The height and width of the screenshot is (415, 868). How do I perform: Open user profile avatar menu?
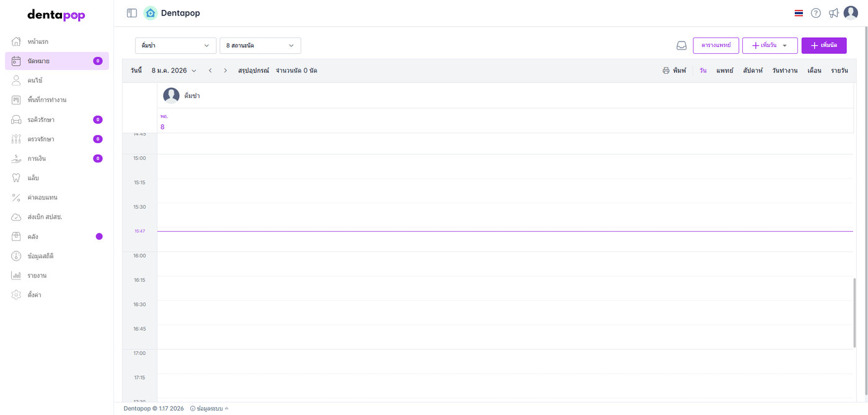[x=851, y=13]
